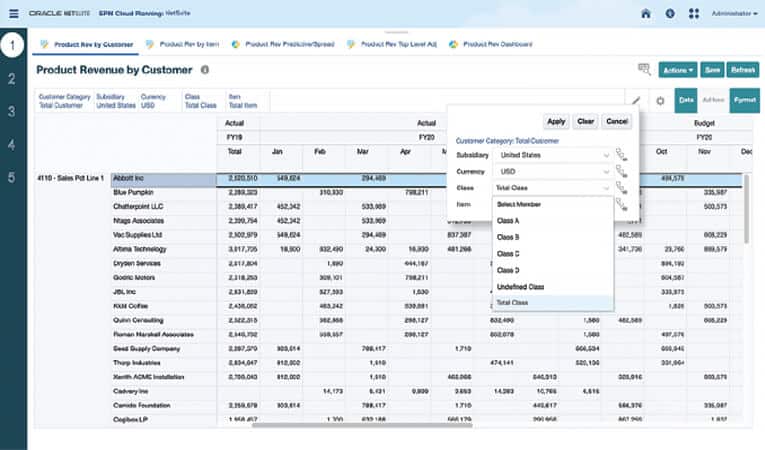Expand the Actions dropdown button

[678, 70]
